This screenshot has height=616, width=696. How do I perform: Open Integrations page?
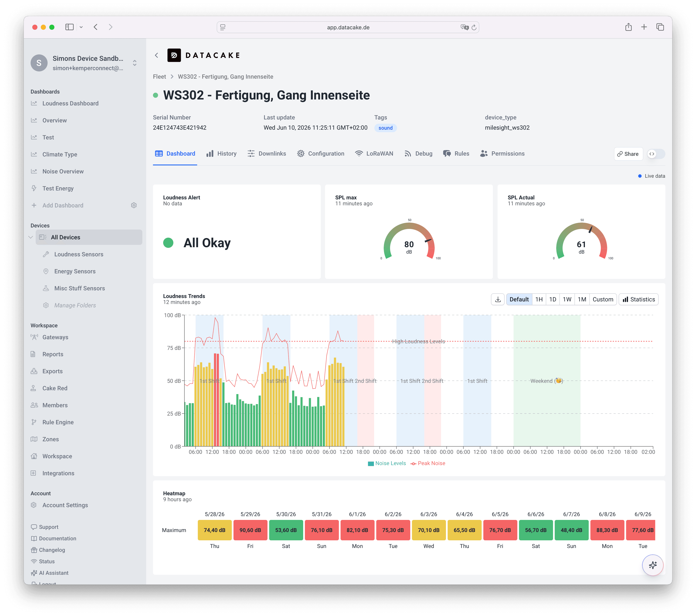(x=58, y=474)
